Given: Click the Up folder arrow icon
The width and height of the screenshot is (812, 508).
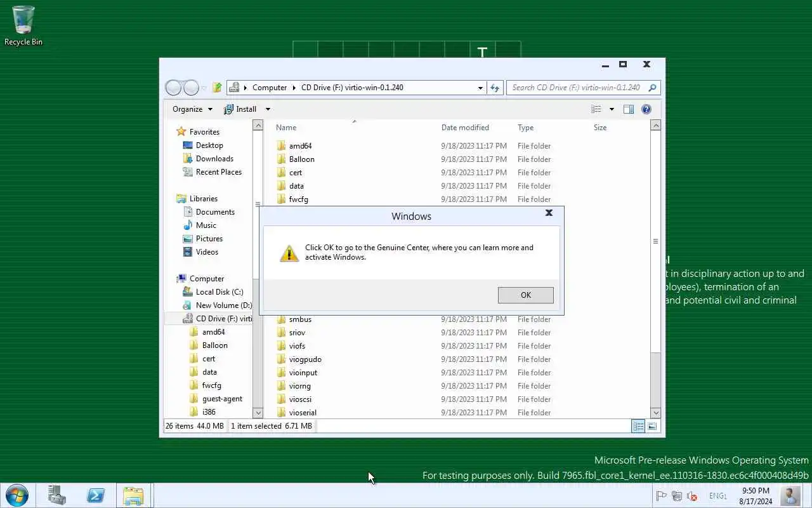Looking at the screenshot, I should pyautogui.click(x=217, y=88).
